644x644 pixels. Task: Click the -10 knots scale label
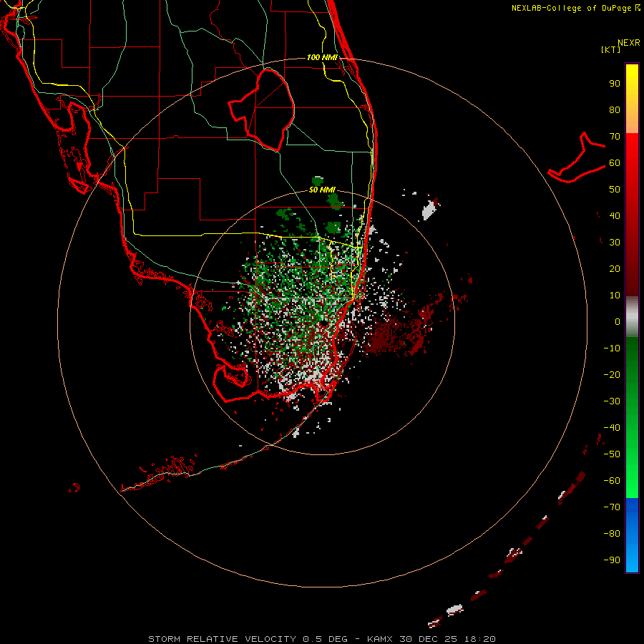click(612, 348)
